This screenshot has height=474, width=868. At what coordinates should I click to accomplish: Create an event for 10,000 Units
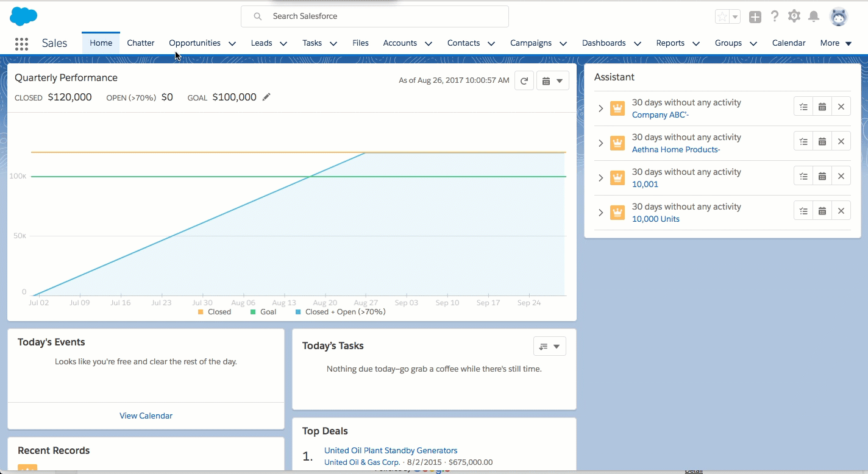click(x=822, y=211)
